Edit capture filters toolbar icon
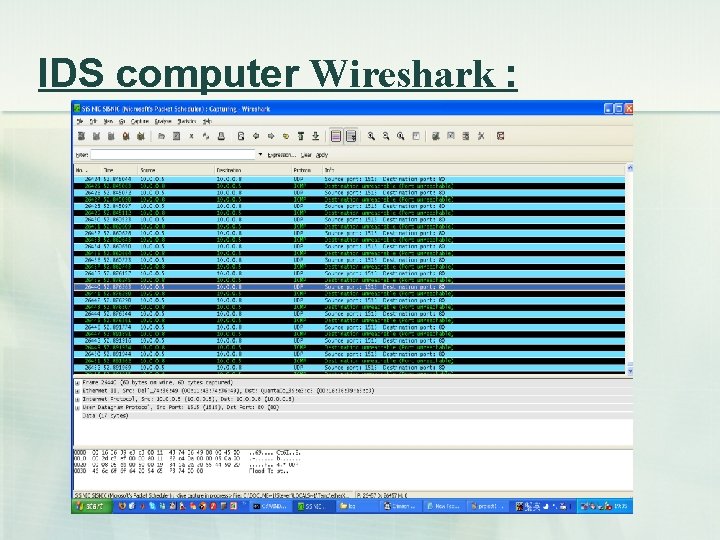 tap(436, 136)
